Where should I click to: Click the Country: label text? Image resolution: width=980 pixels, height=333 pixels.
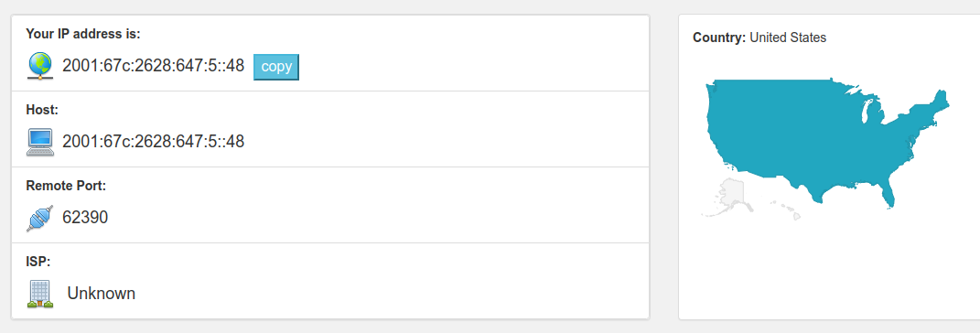tap(719, 38)
